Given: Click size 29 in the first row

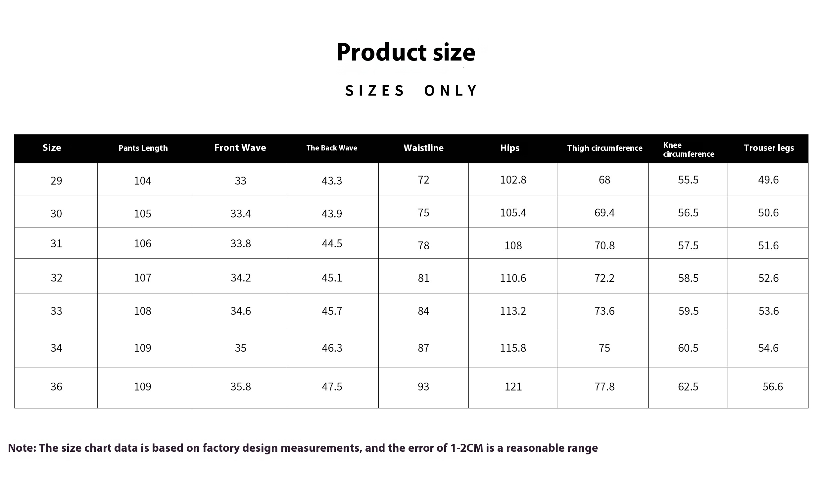Looking at the screenshot, I should (56, 181).
